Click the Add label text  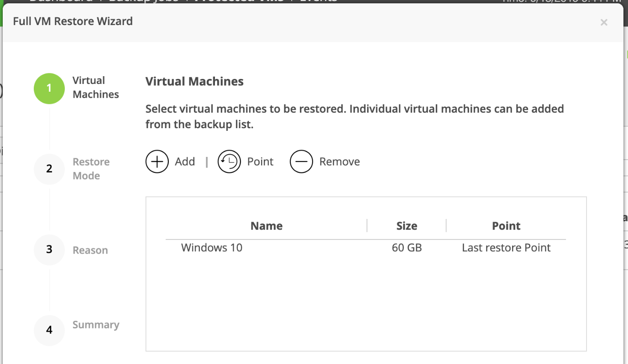pyautogui.click(x=185, y=161)
